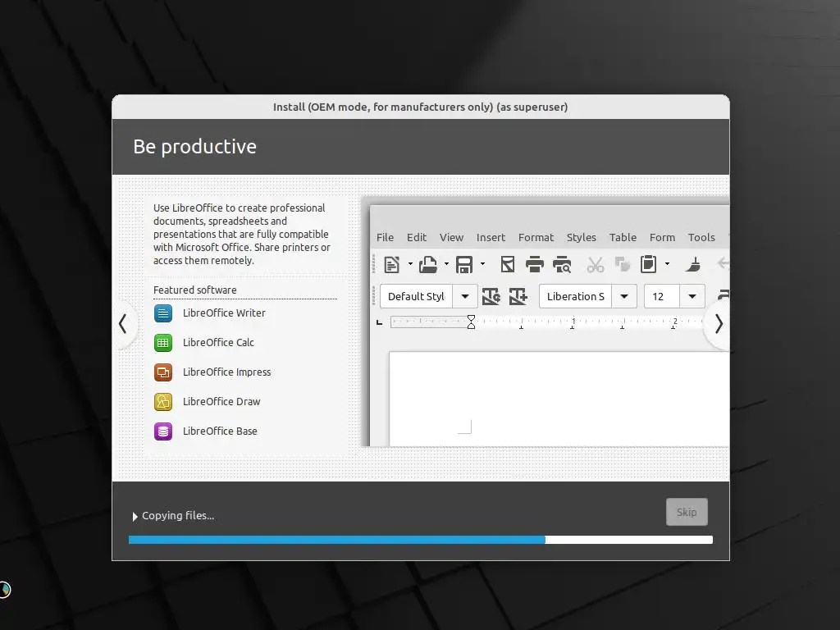Click the font size field '12'
The image size is (840, 630).
(662, 296)
